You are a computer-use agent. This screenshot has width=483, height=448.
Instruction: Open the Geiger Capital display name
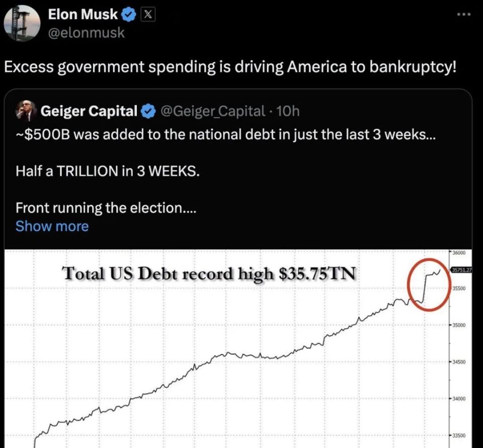pos(89,111)
